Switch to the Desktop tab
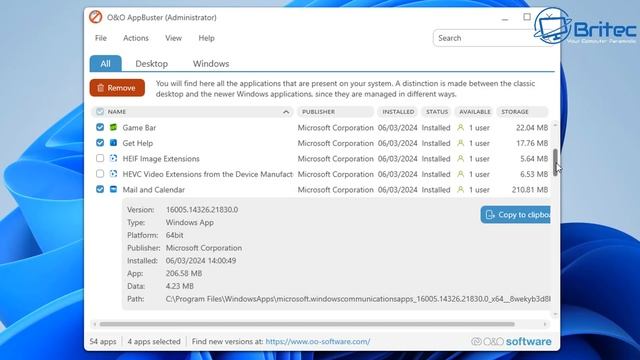 tap(151, 64)
